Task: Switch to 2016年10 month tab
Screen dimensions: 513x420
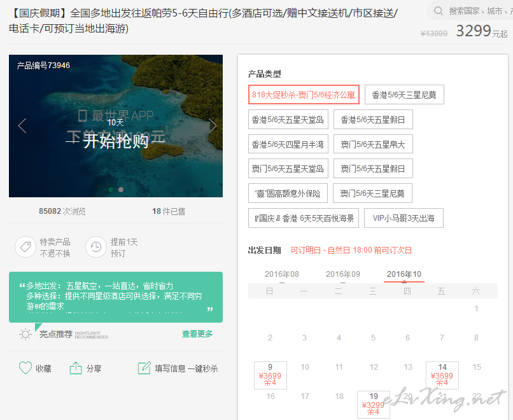Action: tap(404, 274)
